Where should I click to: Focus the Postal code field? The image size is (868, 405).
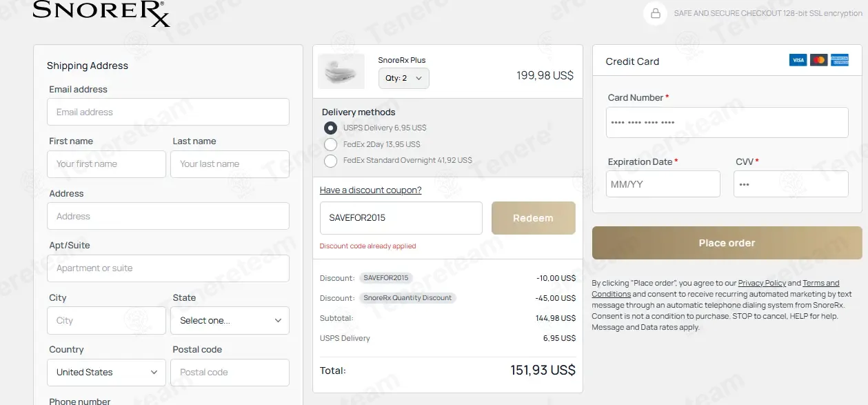coord(230,372)
